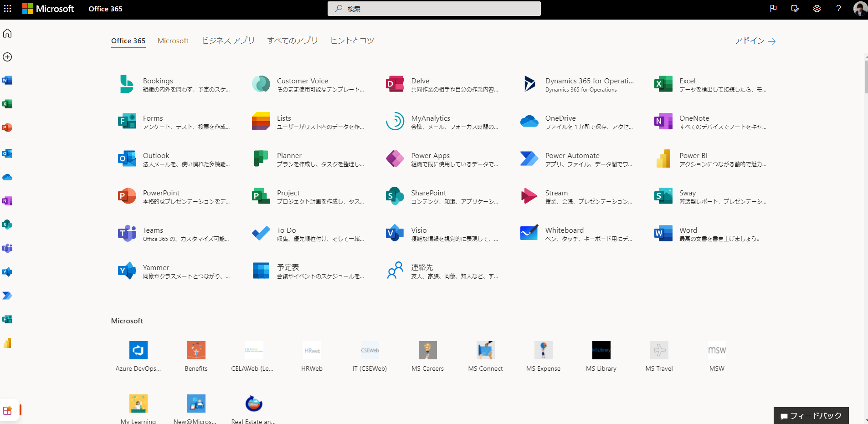Viewport: 868px width, 424px height.
Task: Click the Create new plus icon
Action: click(7, 57)
